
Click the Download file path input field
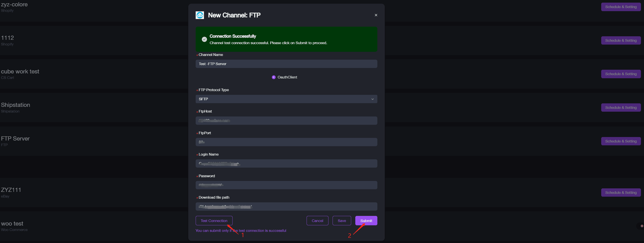286,206
